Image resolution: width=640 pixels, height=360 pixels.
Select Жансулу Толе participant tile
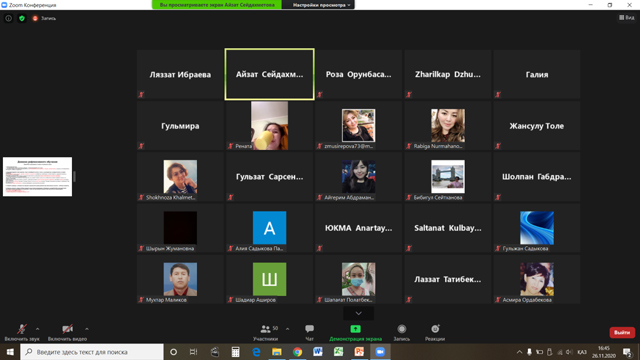tap(537, 126)
